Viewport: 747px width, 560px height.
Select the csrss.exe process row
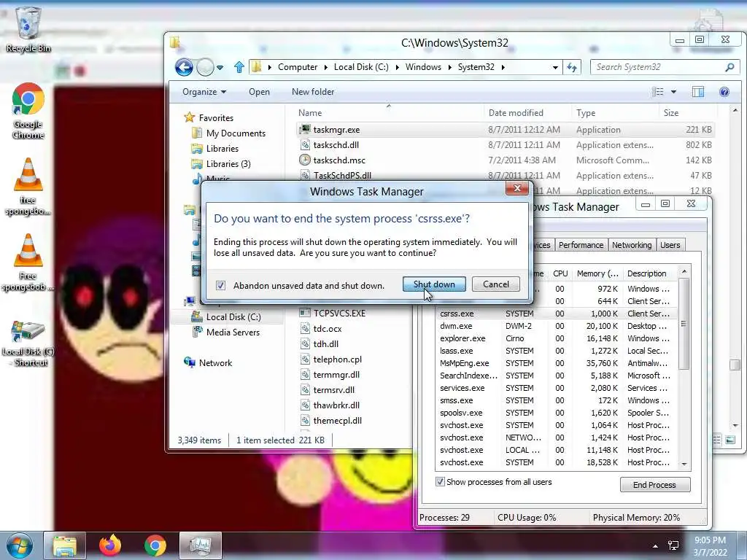(556, 314)
